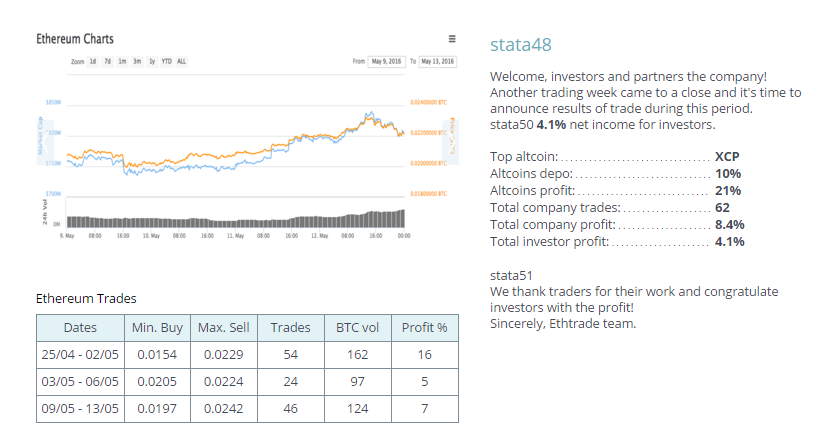834x436 pixels.
Task: Click the Total company profit value 8.4%
Action: point(730,225)
